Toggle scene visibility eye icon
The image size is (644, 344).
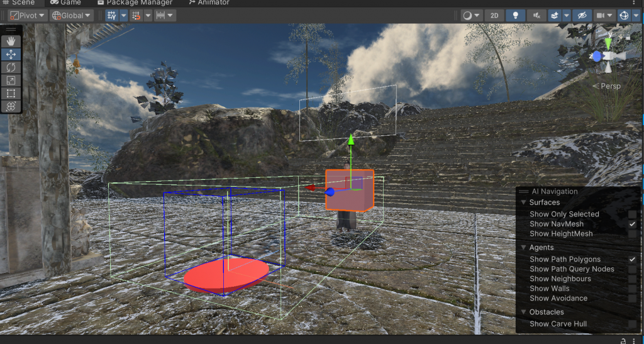[581, 15]
